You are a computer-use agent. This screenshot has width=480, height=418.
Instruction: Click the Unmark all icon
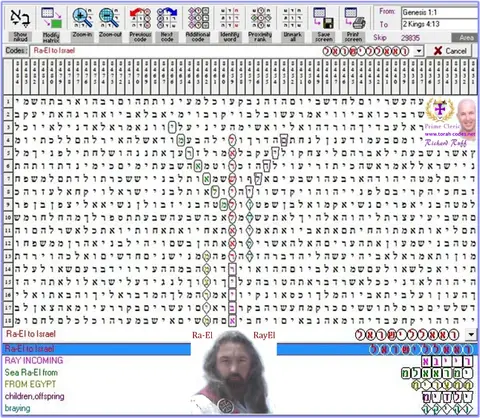pyautogui.click(x=293, y=18)
